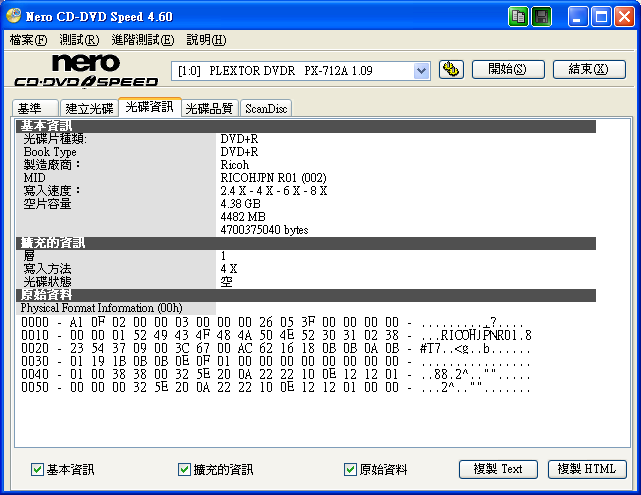The image size is (641, 495).
Task: Click the hex row starting with 0020
Action: coord(275,349)
